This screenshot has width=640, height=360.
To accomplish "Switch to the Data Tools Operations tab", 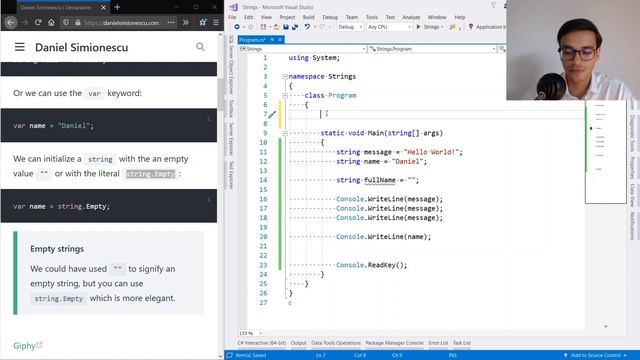I will click(336, 343).
